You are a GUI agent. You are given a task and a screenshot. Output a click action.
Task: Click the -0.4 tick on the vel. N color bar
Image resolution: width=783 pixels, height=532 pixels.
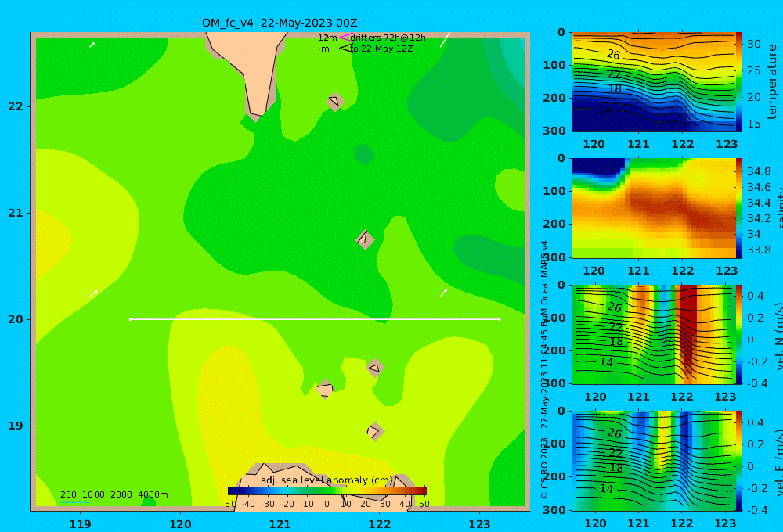point(756,383)
